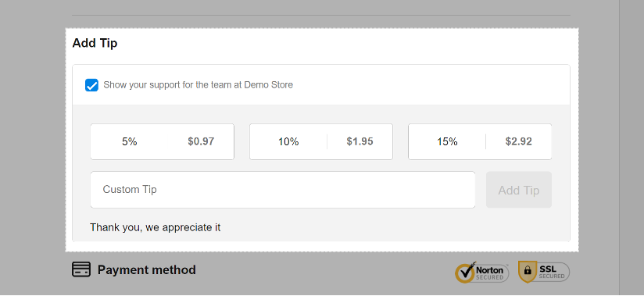Click the Add Tip section heading

95,43
